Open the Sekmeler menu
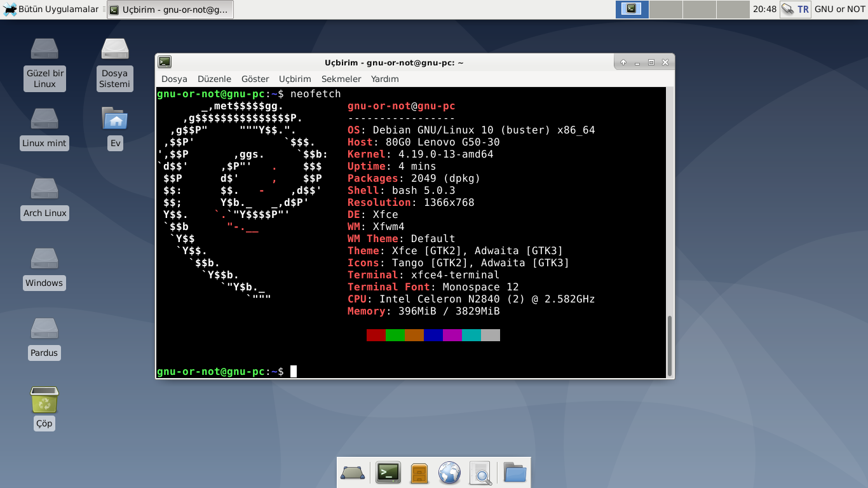Image resolution: width=868 pixels, height=488 pixels. coord(341,79)
